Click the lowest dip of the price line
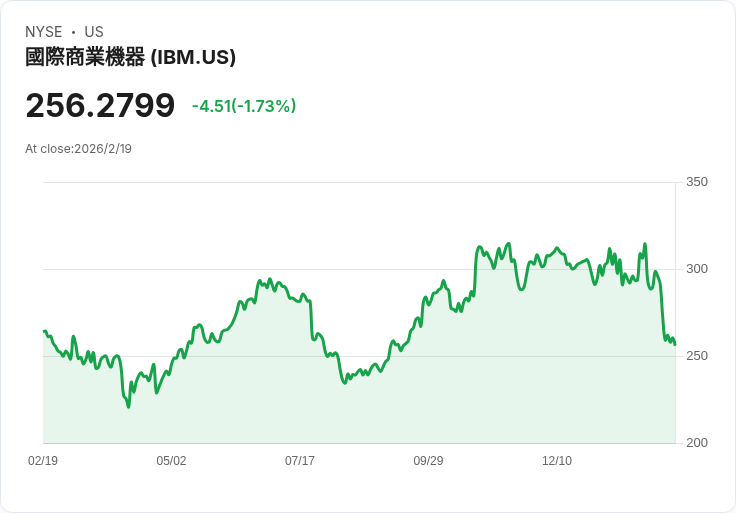 [x=128, y=407]
